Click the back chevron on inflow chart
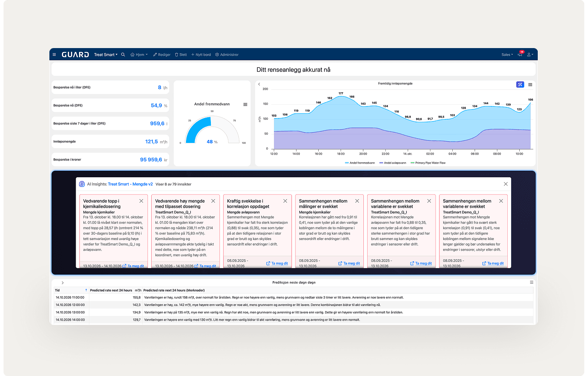The height and width of the screenshot is (376, 588). pyautogui.click(x=259, y=84)
